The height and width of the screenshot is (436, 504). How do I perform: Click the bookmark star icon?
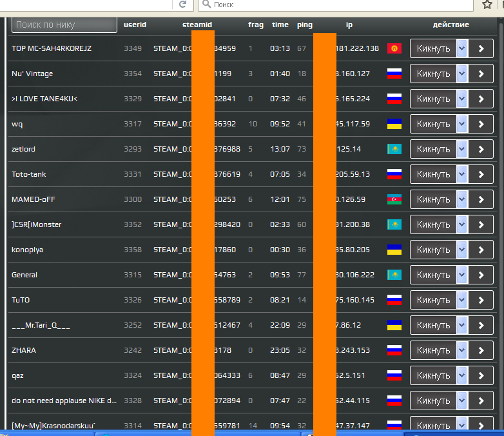coord(487,5)
